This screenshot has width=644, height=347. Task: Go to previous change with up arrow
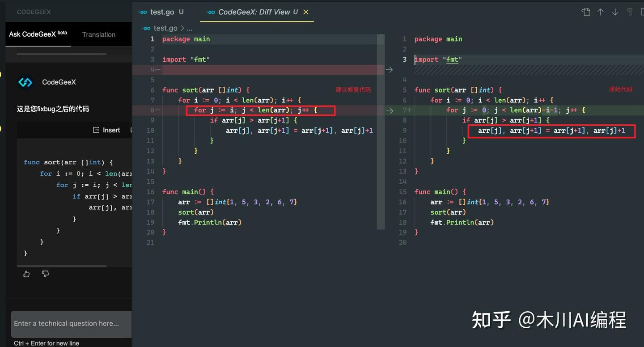pos(601,12)
